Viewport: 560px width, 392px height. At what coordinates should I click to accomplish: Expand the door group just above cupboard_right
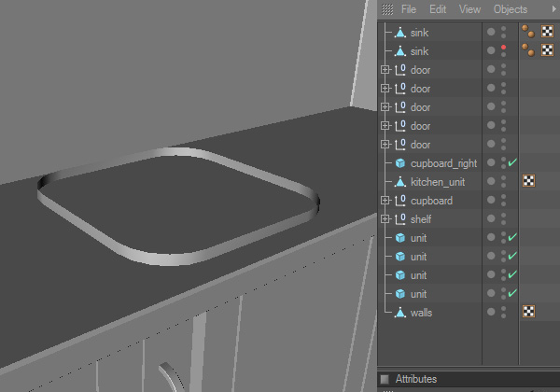(x=385, y=145)
